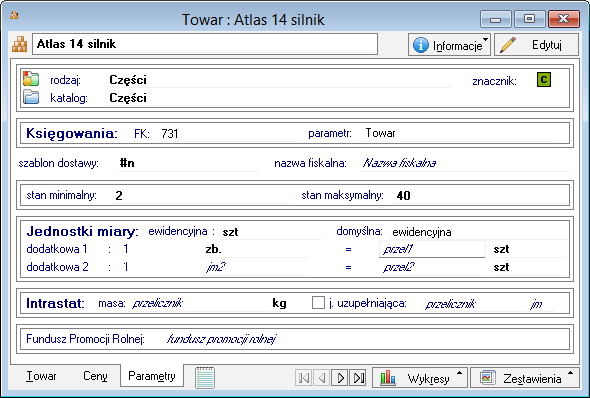Screen dimensions: 590x398
Task: Go to next record arrow
Action: click(340, 377)
